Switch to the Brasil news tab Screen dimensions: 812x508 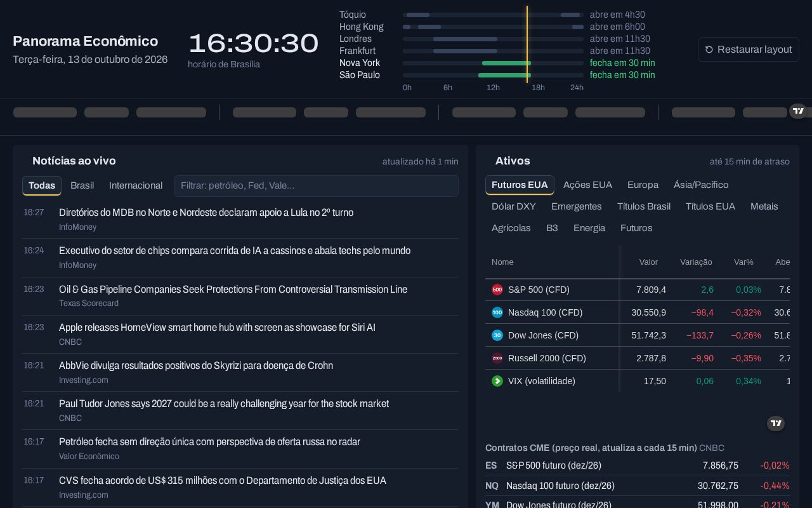point(82,185)
